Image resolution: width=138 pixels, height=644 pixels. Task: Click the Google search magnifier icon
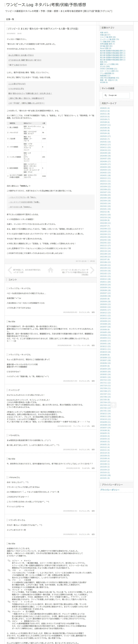click(x=106, y=95)
